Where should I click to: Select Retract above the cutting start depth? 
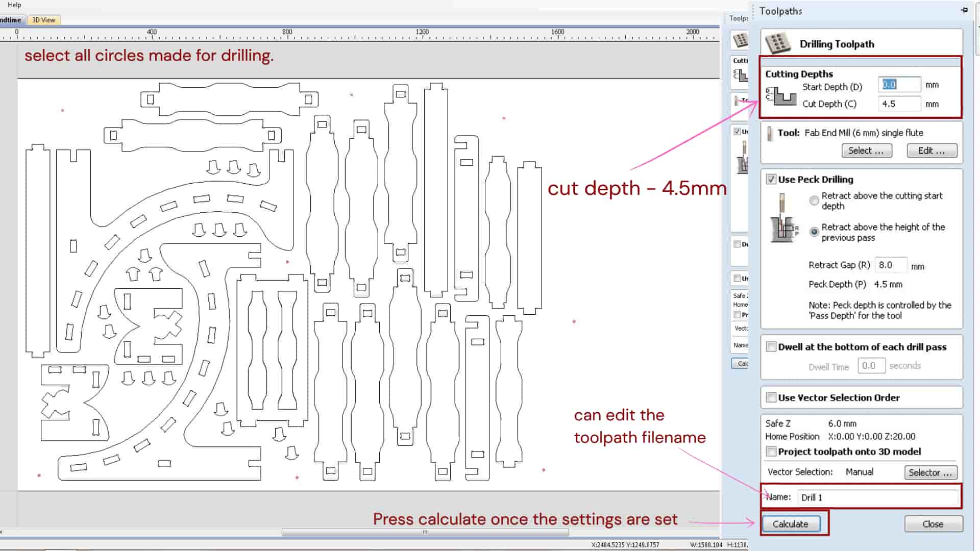click(814, 201)
